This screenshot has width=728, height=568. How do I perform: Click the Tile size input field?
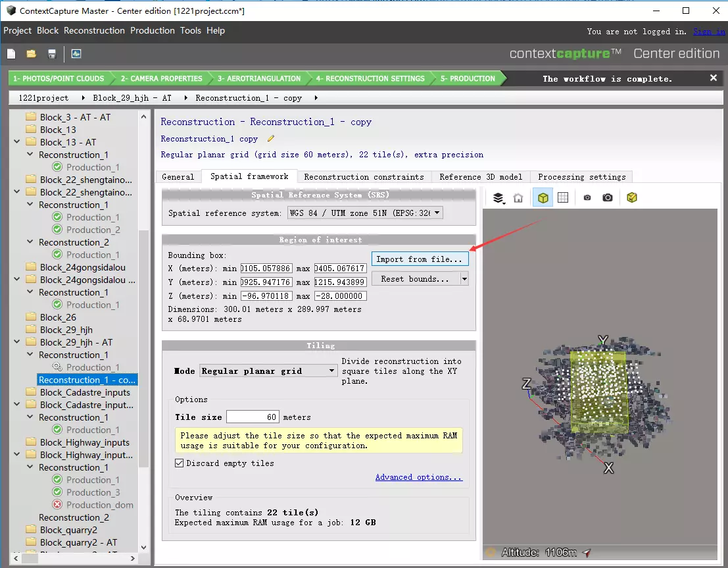253,417
